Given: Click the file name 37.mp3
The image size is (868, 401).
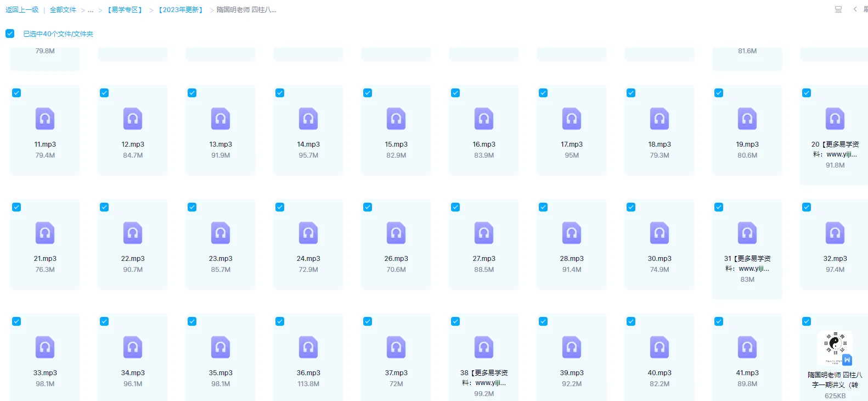Looking at the screenshot, I should tap(396, 373).
